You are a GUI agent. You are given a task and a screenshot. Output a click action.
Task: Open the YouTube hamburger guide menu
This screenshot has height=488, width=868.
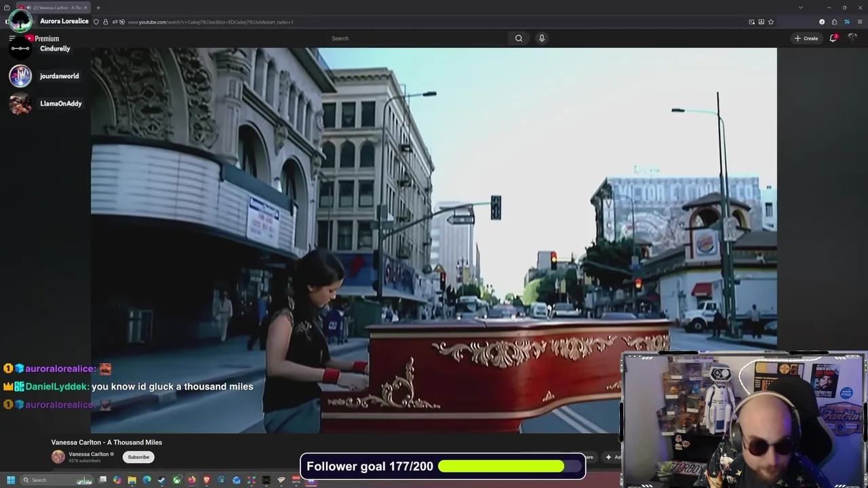pos(12,39)
